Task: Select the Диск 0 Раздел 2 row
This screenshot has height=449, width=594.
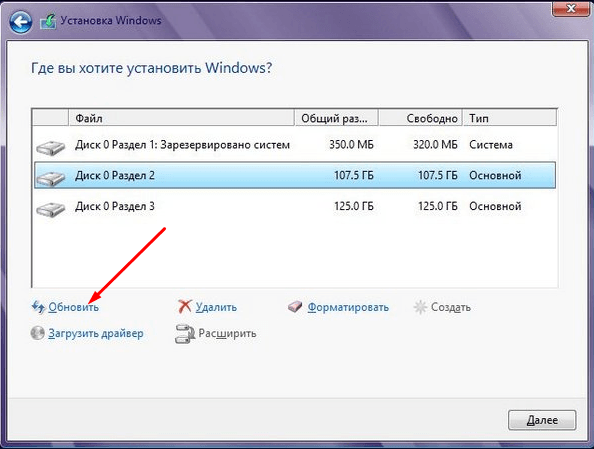Action: coord(295,175)
